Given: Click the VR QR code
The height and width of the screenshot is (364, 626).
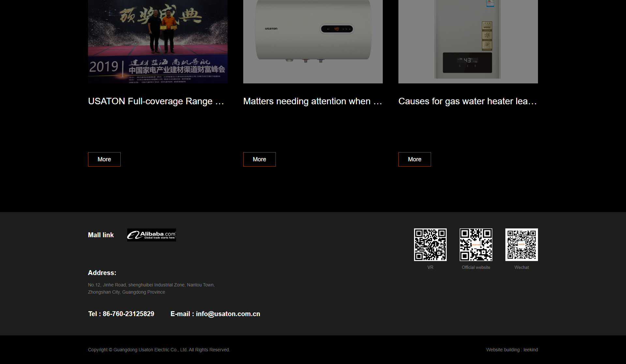Looking at the screenshot, I should tap(430, 245).
